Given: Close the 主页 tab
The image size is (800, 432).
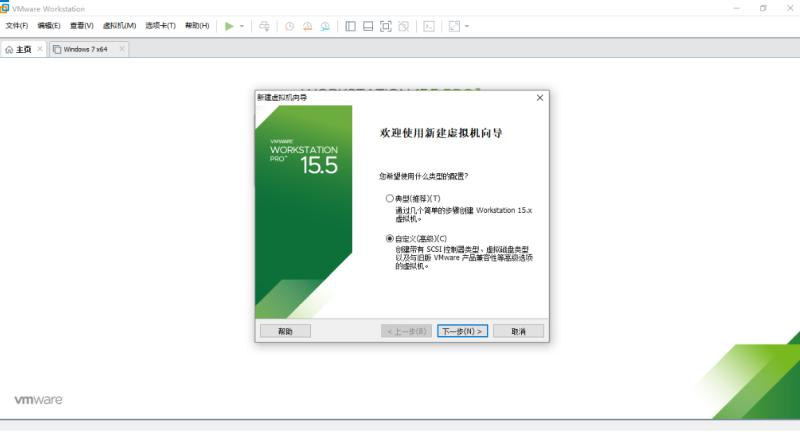Looking at the screenshot, I should (40, 49).
